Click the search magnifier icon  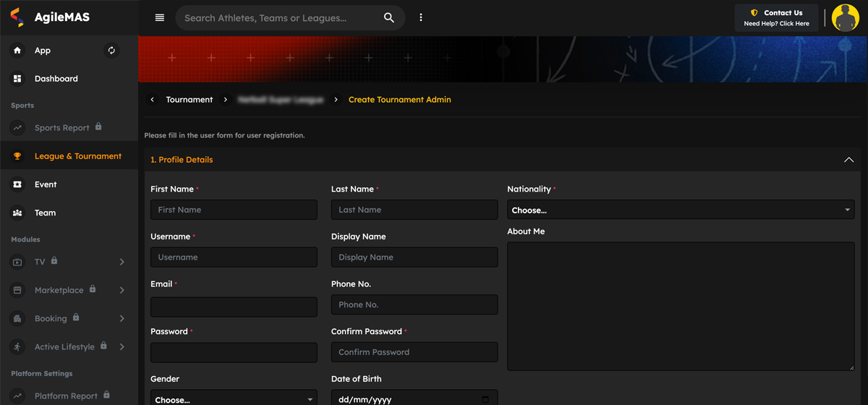[x=389, y=18]
